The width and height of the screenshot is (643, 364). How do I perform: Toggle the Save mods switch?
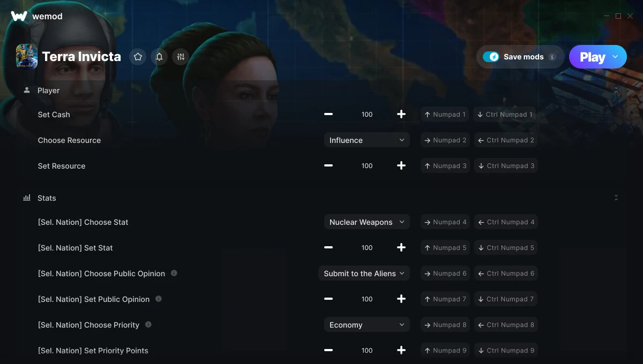[491, 57]
